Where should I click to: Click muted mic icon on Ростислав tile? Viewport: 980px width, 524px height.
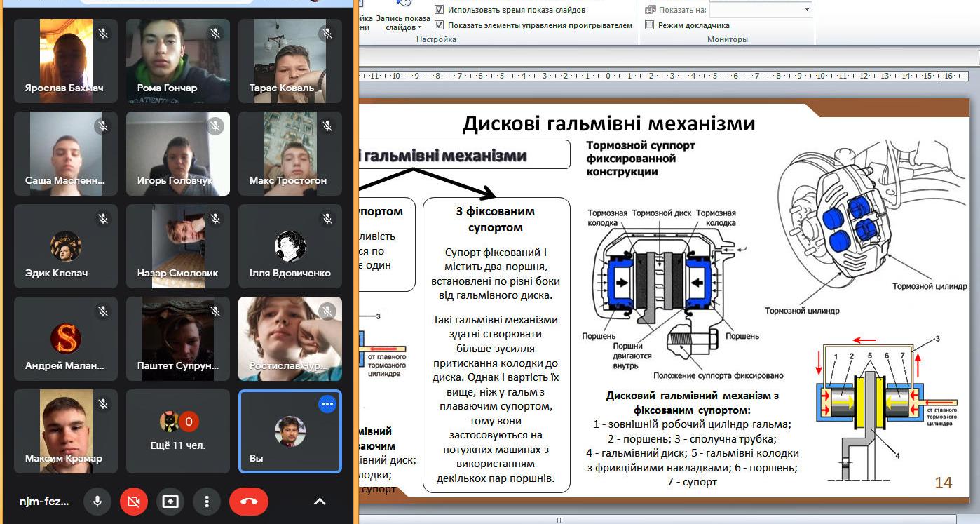327,311
